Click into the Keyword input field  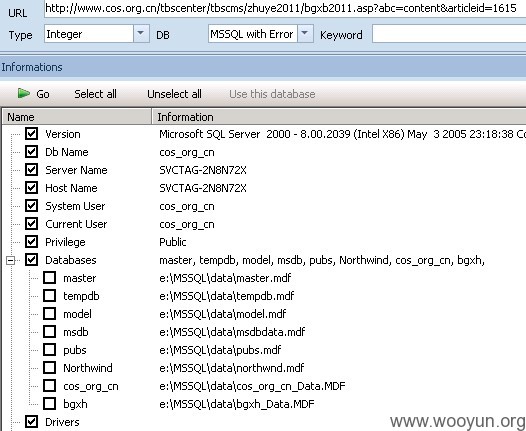click(449, 34)
